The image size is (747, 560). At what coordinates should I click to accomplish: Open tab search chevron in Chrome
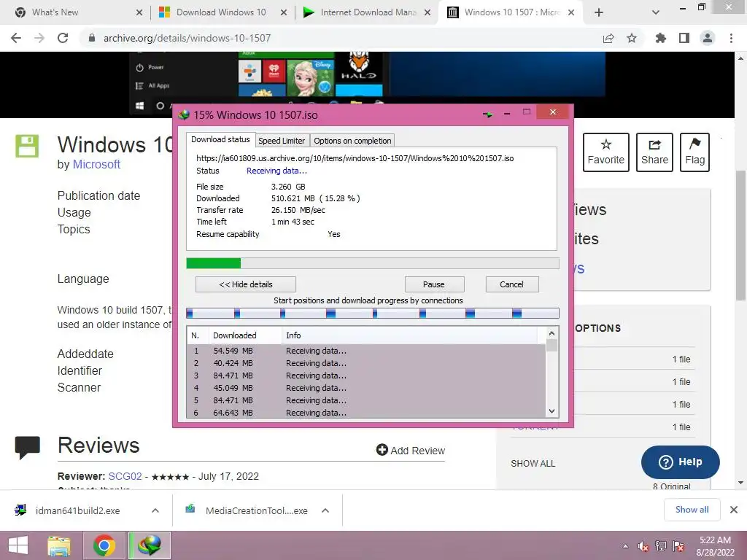656,12
